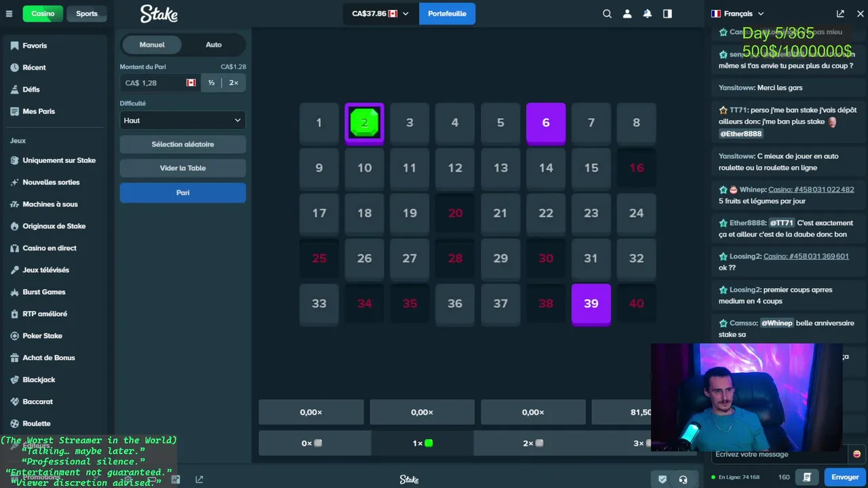Viewport: 868px width, 488px height.
Task: Open Casino: #458031369601 link by Loosing2
Action: tap(806, 256)
